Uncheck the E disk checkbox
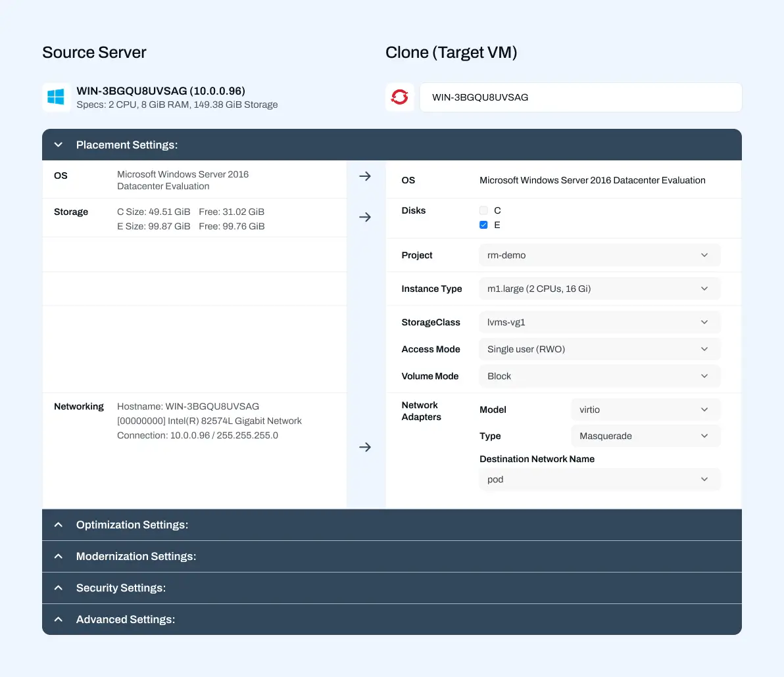The height and width of the screenshot is (677, 784). click(x=483, y=225)
